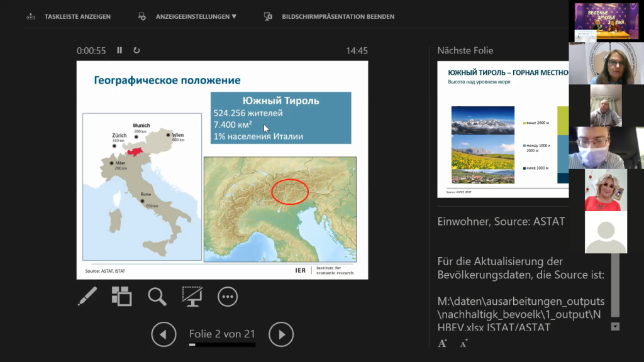Select the woman with glasses video tile
The image size is (644, 362).
pos(606,63)
